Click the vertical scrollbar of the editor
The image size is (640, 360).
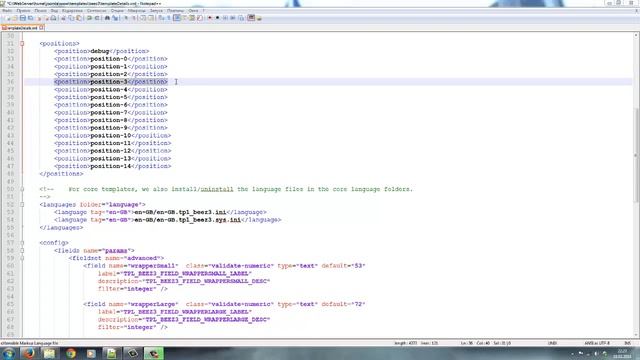pyautogui.click(x=636, y=155)
